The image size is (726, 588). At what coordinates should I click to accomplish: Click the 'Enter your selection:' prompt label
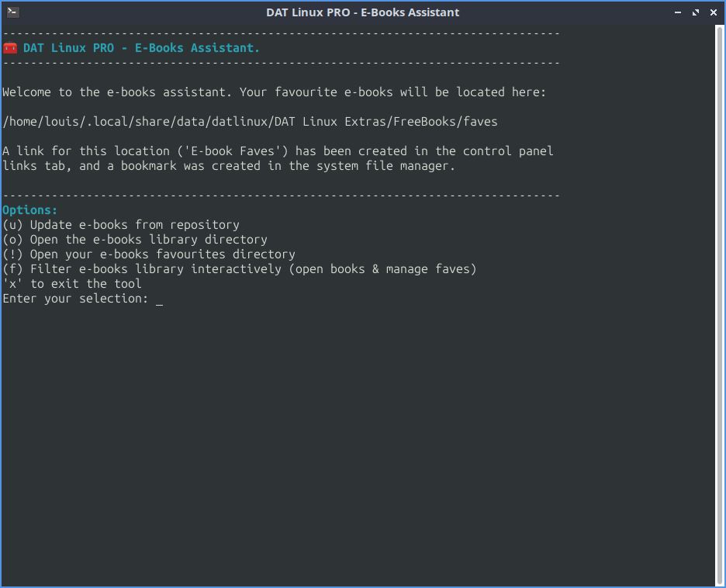point(75,299)
